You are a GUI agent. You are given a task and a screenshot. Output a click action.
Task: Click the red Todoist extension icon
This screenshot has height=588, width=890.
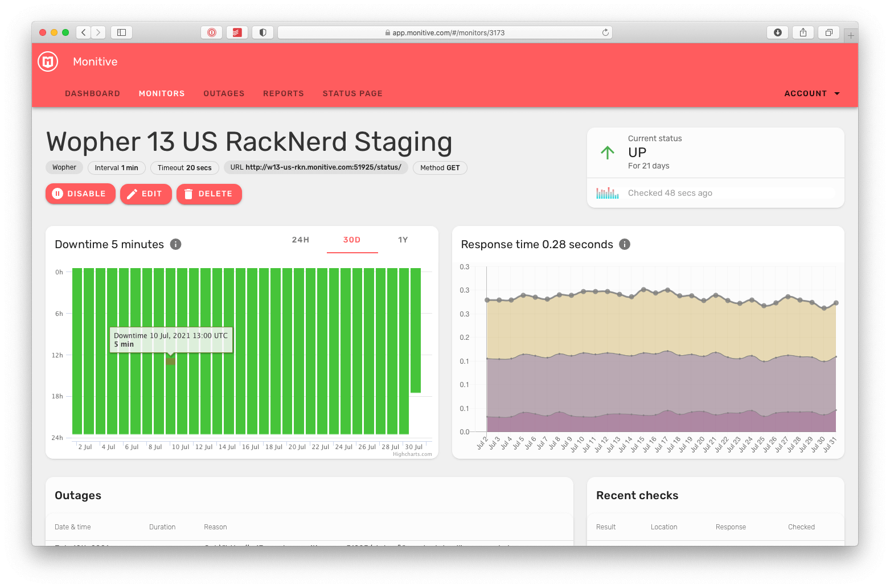coord(237,32)
